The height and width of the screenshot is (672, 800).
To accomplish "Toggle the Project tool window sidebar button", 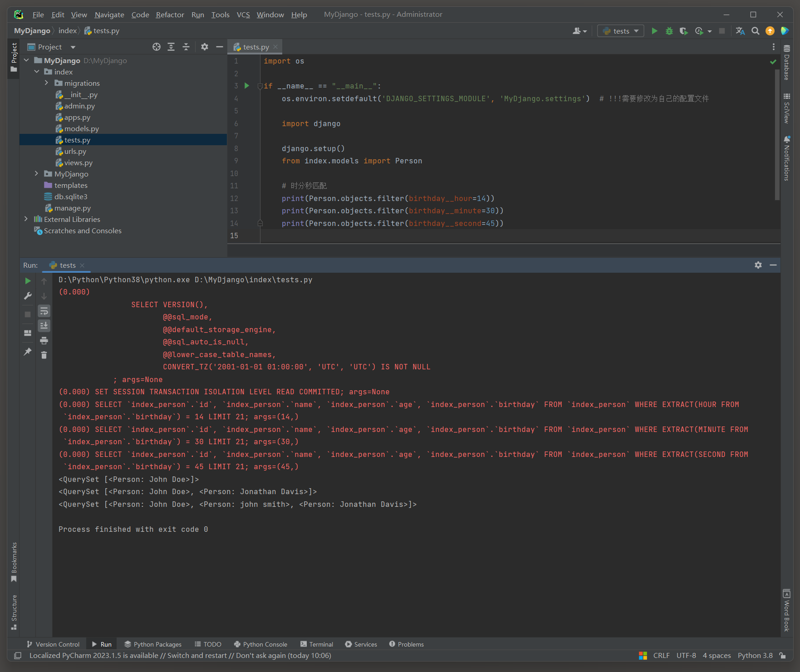I will (14, 58).
